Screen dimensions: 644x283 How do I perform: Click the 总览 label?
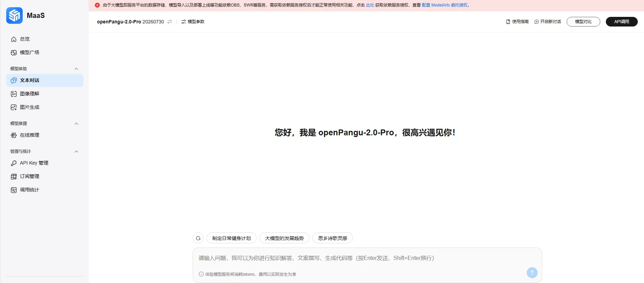click(25, 39)
